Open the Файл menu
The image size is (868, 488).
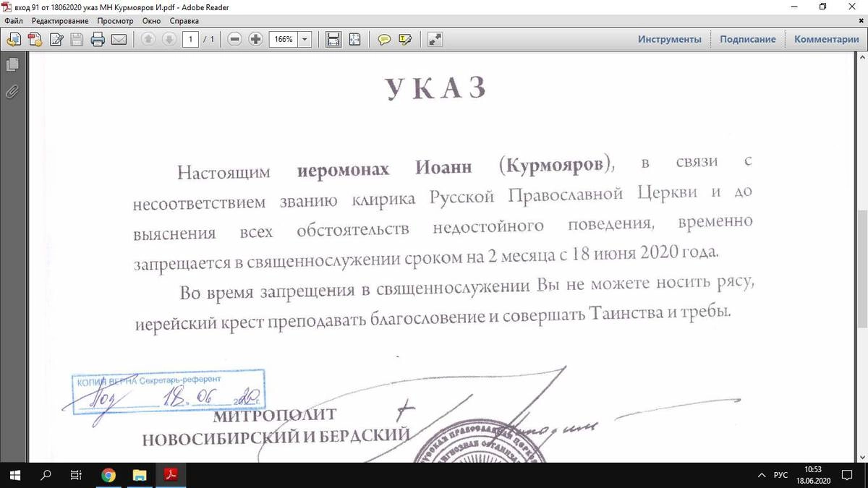(x=13, y=21)
